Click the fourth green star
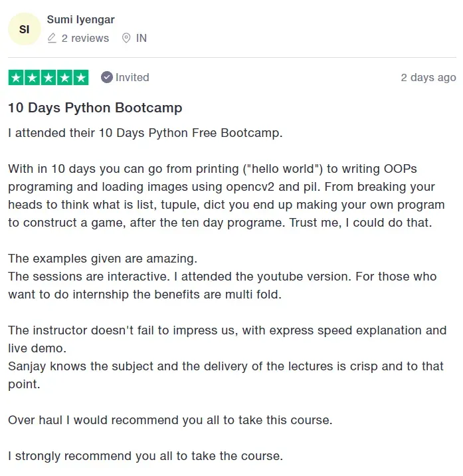Screen dimensions: 463x476 [64, 77]
